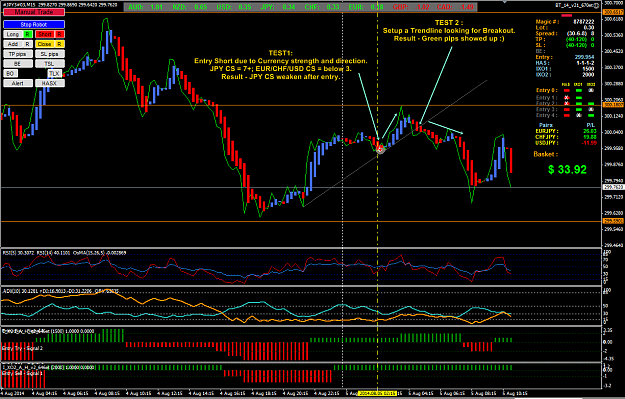
Task: Click the HAS value 1-1-1-2
Action: (x=585, y=63)
